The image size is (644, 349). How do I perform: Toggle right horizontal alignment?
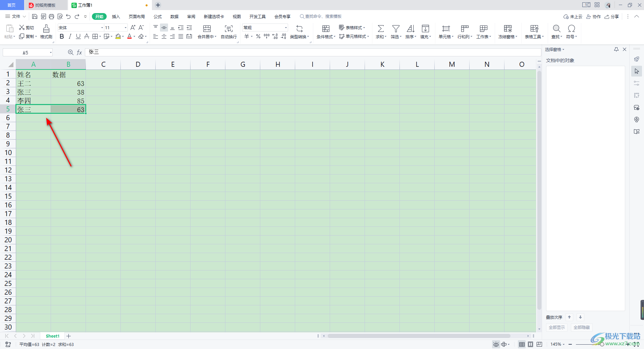[x=172, y=36]
